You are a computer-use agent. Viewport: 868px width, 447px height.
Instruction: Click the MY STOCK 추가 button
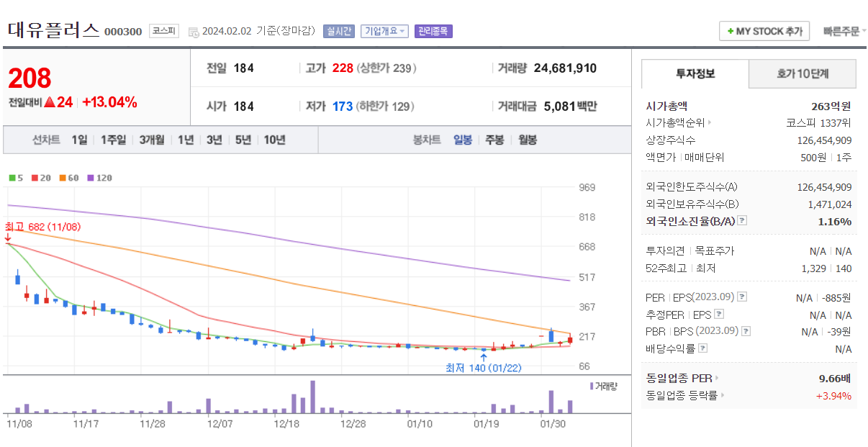click(x=764, y=31)
